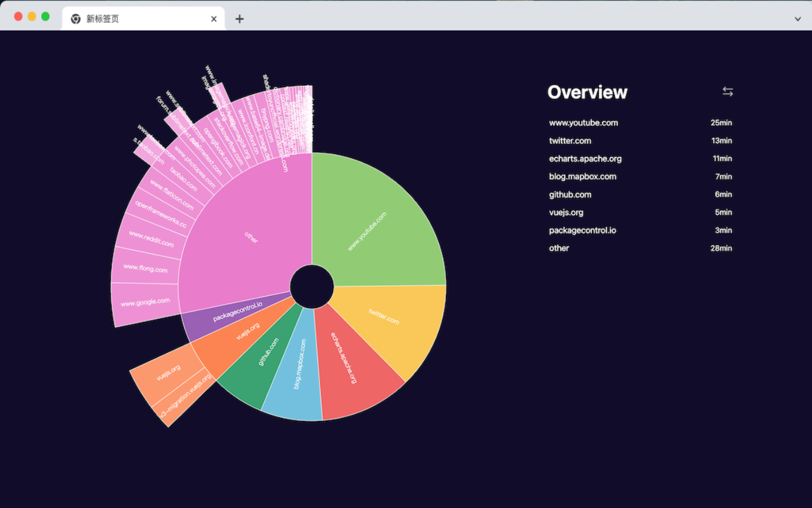Click twitter.com in the Overview list

(570, 141)
